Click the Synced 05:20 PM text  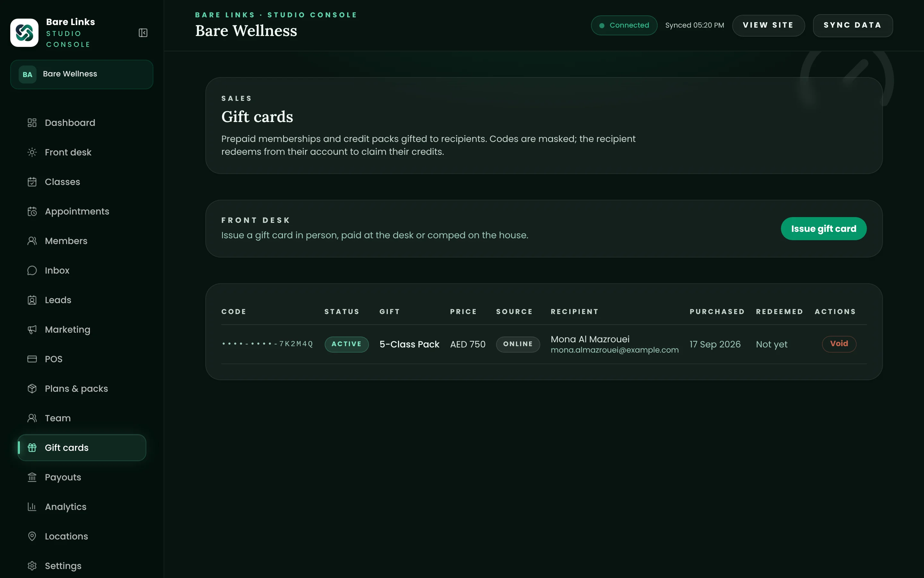(695, 25)
